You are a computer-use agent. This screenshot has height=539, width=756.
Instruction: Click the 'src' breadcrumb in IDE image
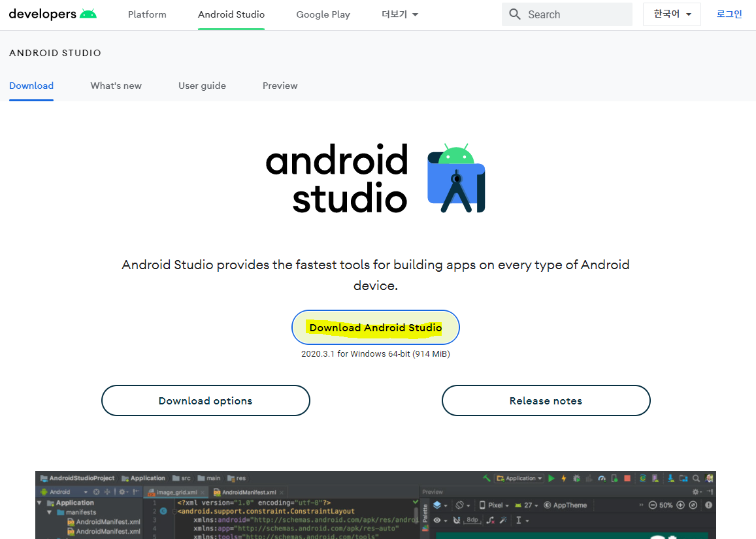click(182, 478)
